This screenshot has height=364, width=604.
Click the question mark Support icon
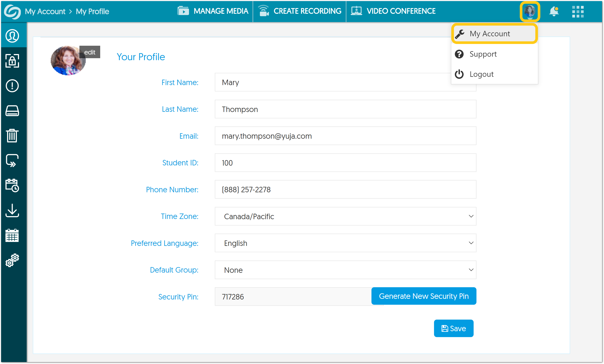point(459,54)
